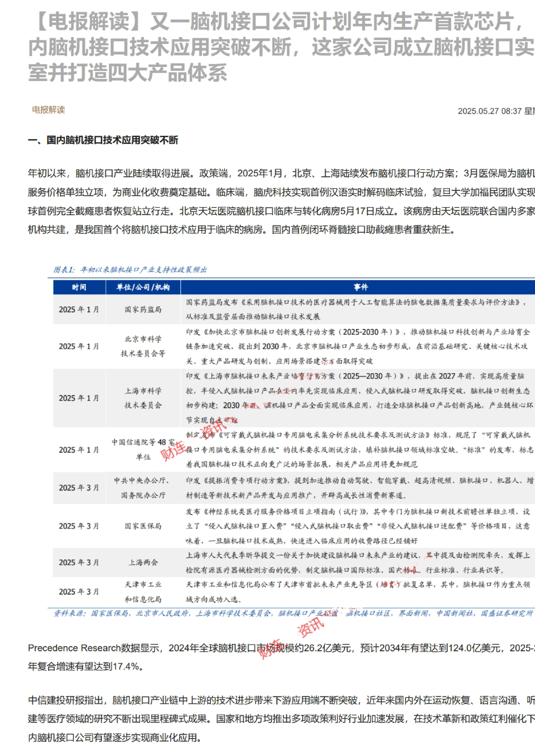Click the 中共中央办公厅、国务院办公厅 cell
Image resolution: width=535 pixels, height=756 pixels.
143,488
